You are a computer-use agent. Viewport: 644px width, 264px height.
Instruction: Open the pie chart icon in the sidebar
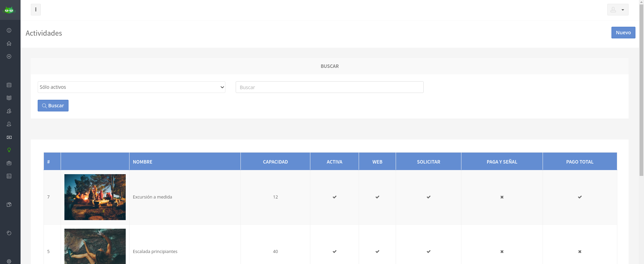tap(9, 233)
